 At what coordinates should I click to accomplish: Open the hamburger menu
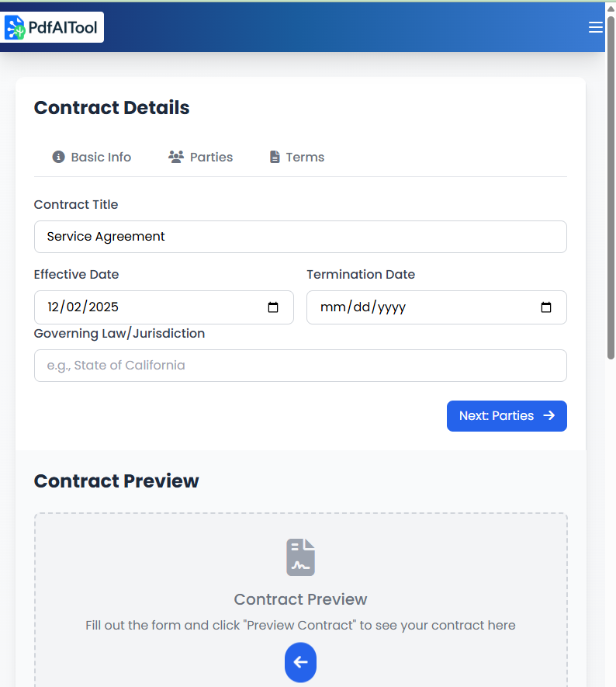(596, 28)
